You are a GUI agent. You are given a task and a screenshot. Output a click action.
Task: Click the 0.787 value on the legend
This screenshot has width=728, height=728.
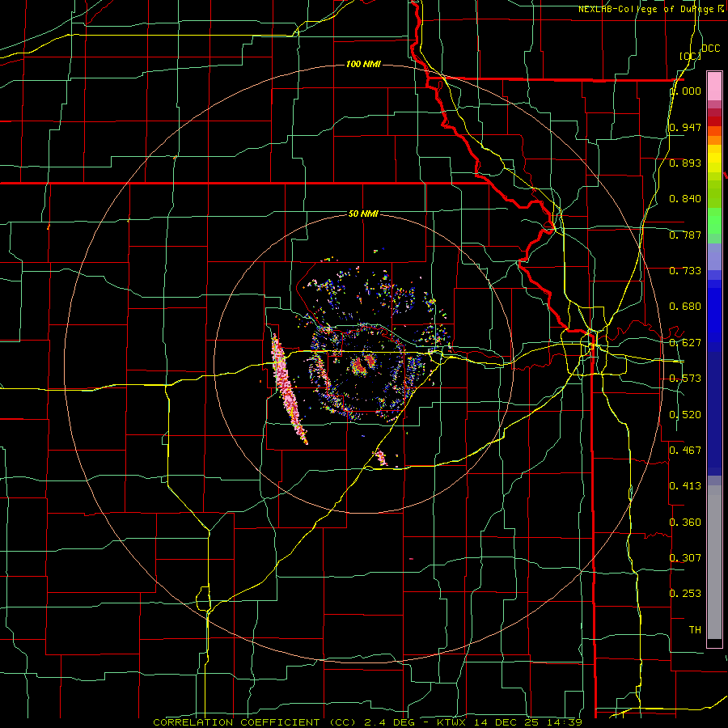pos(685,235)
